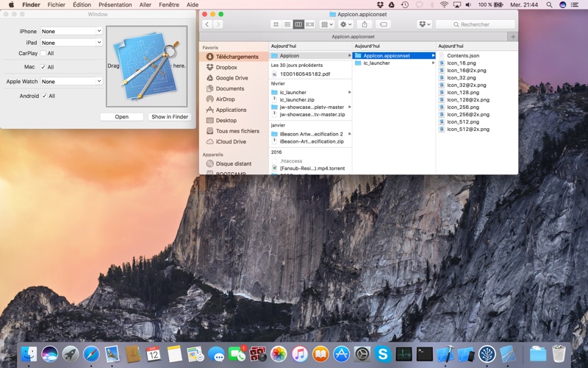Open Dropbox in the Finder sidebar
Viewport: 588px width, 368px height.
226,67
